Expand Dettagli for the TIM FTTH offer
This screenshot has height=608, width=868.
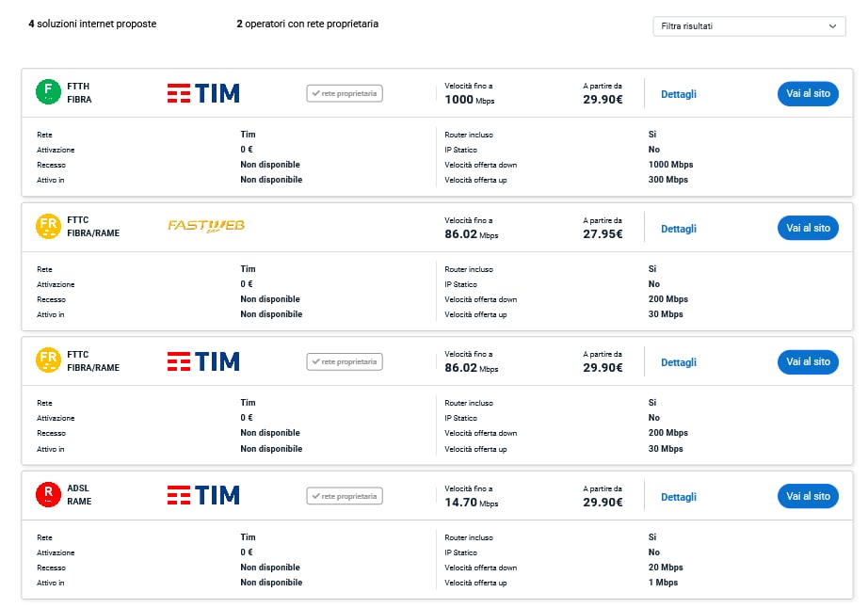click(679, 94)
